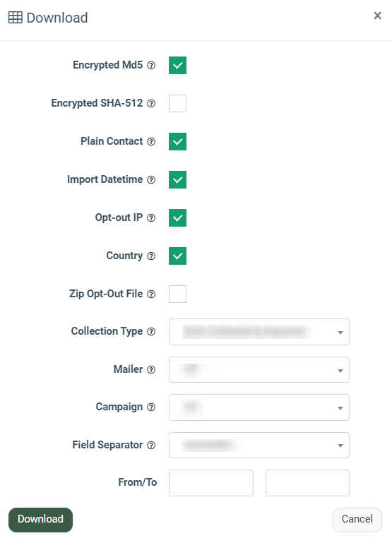Screen dimensions: 392x543
Task: Tick the Zip Opt-Out File checkbox
Action: 178,294
